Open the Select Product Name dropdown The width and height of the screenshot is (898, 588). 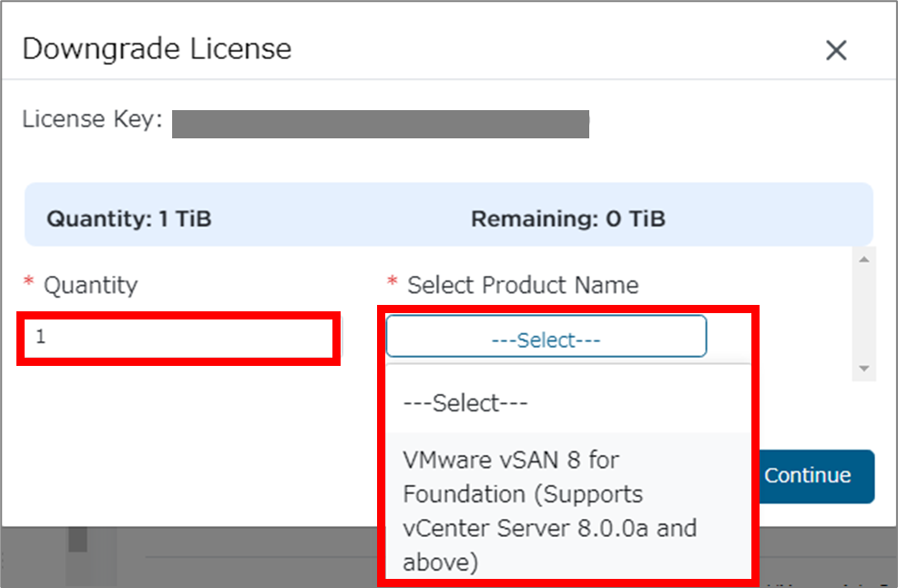pos(546,336)
